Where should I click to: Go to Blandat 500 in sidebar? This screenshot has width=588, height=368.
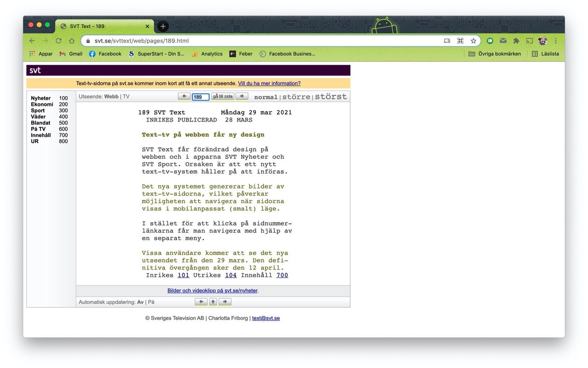(49, 123)
